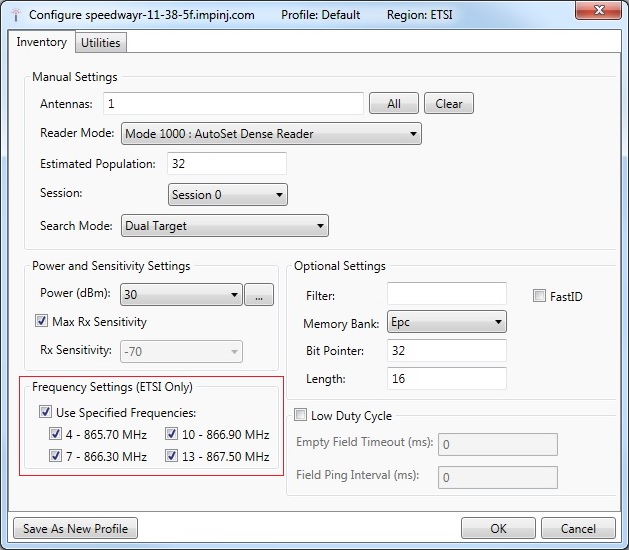Uncheck the 4 - 865.70 MHz frequency
Image resolution: width=629 pixels, height=550 pixels.
[55, 434]
